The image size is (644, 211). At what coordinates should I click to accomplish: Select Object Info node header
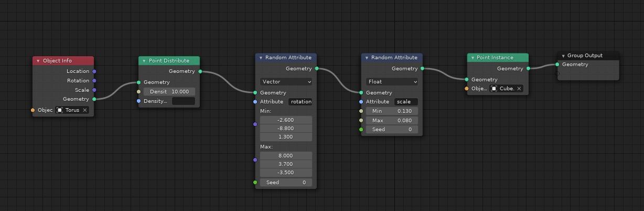point(63,61)
